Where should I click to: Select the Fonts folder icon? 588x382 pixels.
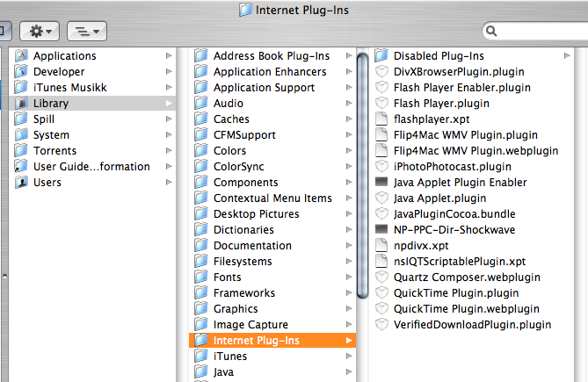coord(201,277)
